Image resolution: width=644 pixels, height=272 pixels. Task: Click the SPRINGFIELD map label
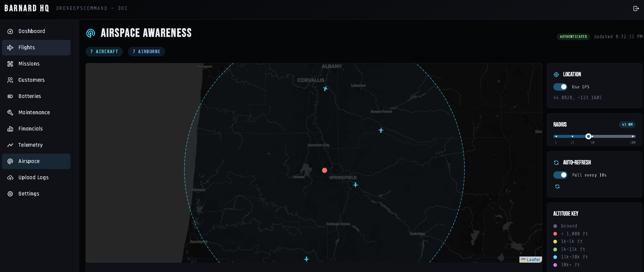click(x=343, y=177)
